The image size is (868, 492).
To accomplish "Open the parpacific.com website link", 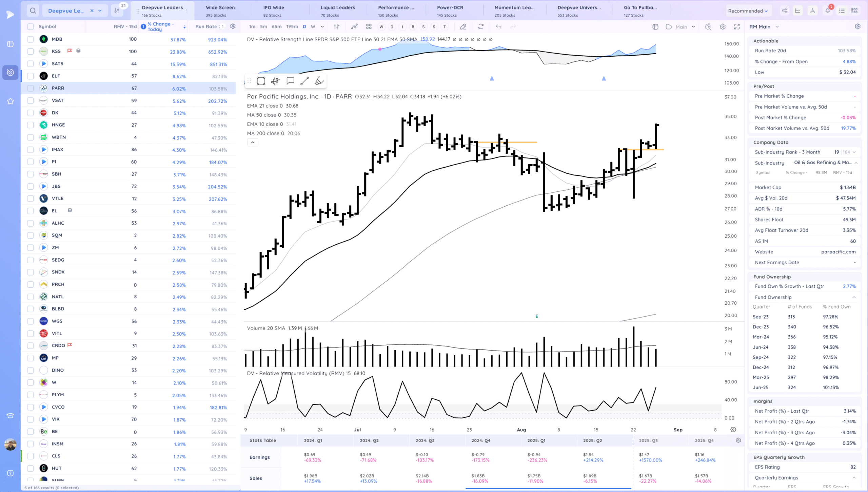I will pyautogui.click(x=838, y=252).
